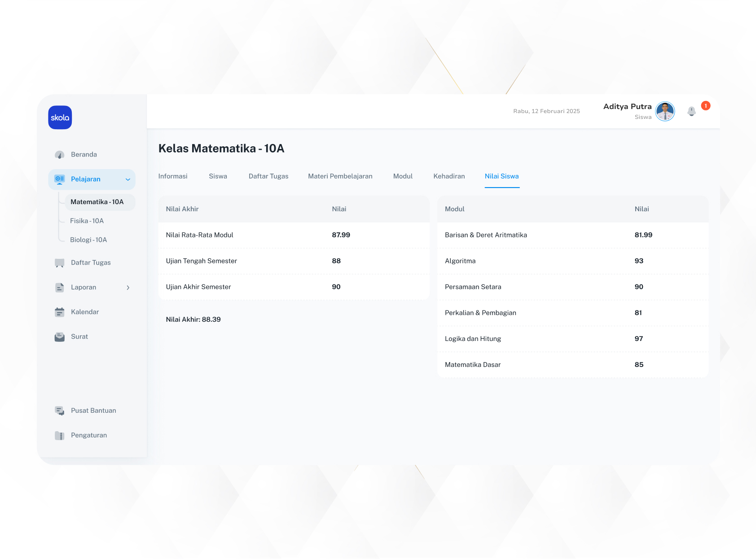Viewport: 756px width, 559px height.
Task: Open the Siswa tab
Action: click(x=218, y=176)
